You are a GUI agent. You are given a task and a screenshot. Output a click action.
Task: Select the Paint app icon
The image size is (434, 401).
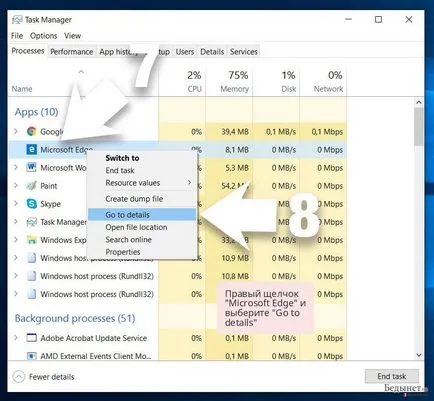tap(31, 185)
